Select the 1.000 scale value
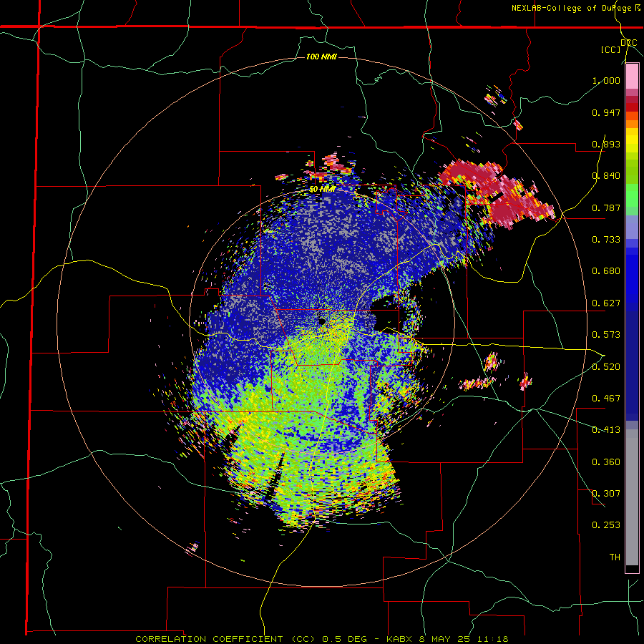The width and height of the screenshot is (644, 644). tap(606, 80)
